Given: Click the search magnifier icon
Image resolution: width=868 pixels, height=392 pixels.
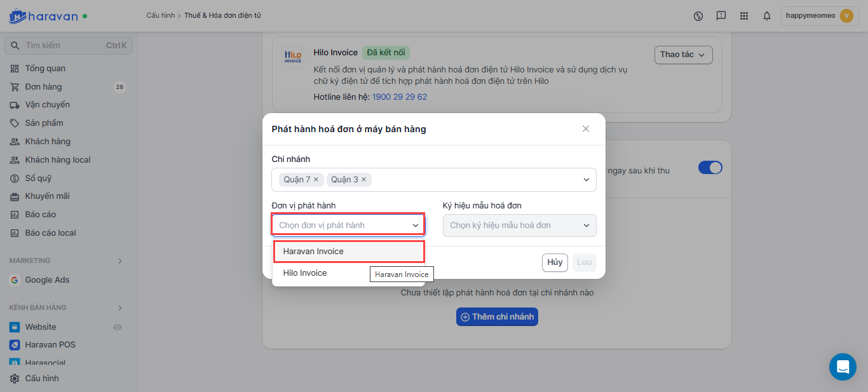Looking at the screenshot, I should click(15, 46).
